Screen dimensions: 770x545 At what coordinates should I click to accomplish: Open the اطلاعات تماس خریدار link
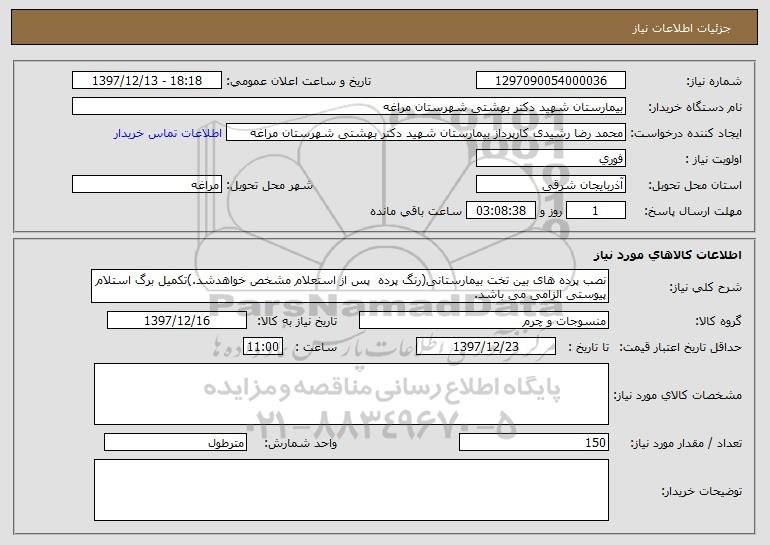pos(168,133)
